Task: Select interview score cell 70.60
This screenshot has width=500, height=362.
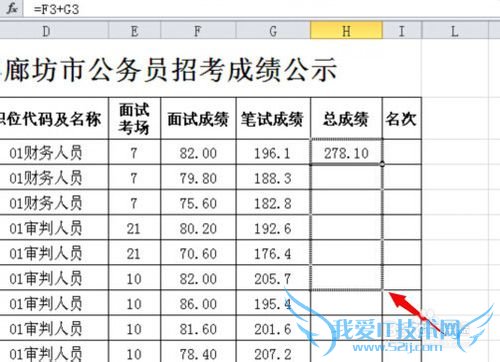Action: (x=198, y=253)
